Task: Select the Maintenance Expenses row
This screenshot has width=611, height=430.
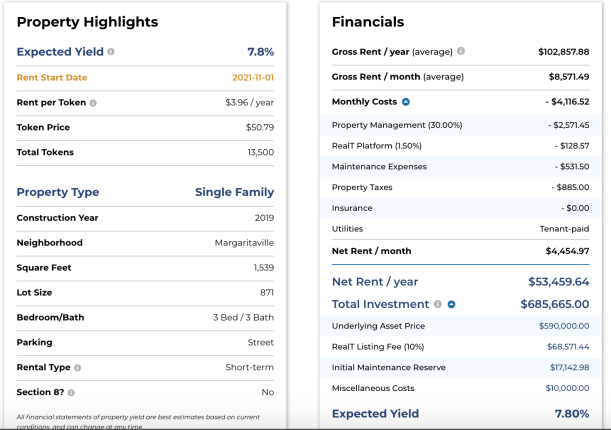Action: click(460, 166)
